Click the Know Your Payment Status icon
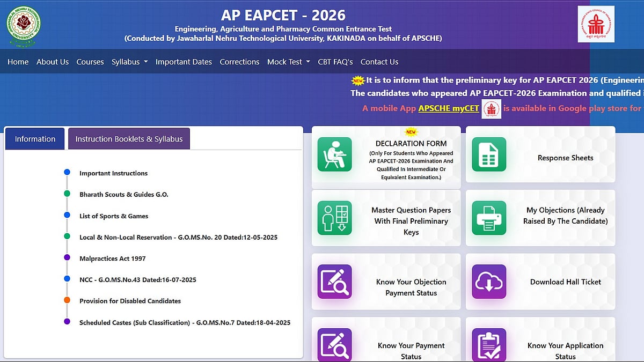The width and height of the screenshot is (644, 362). pyautogui.click(x=334, y=345)
